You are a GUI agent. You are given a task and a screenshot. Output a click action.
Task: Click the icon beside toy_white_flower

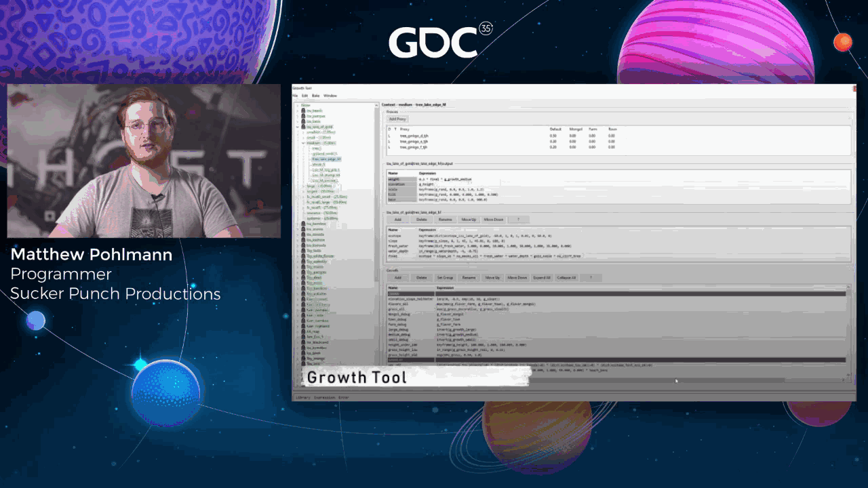point(304,256)
